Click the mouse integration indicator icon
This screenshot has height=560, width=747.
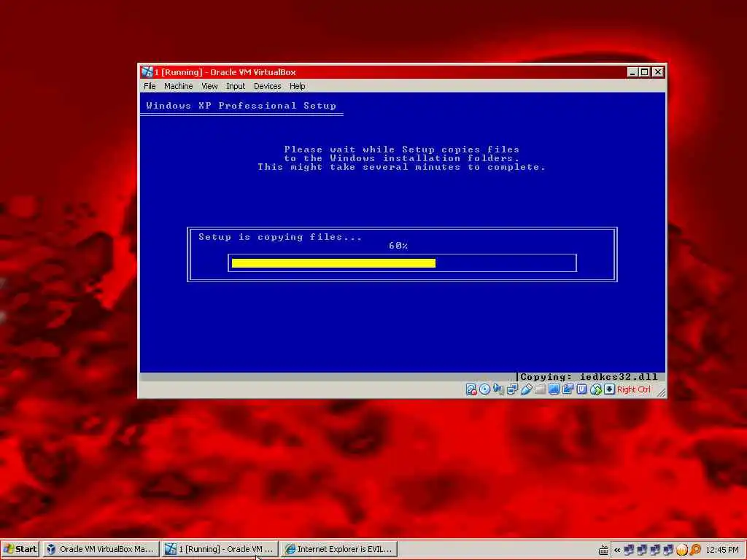point(595,389)
